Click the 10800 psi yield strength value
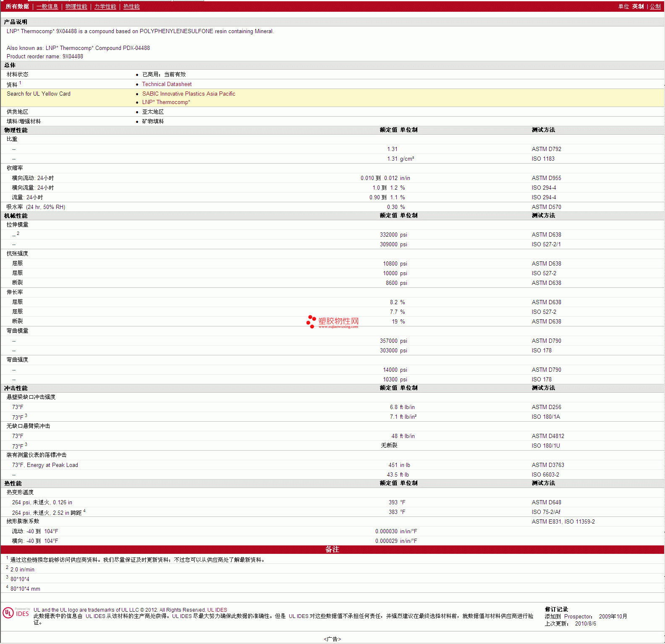The width and height of the screenshot is (665, 644). 395,263
